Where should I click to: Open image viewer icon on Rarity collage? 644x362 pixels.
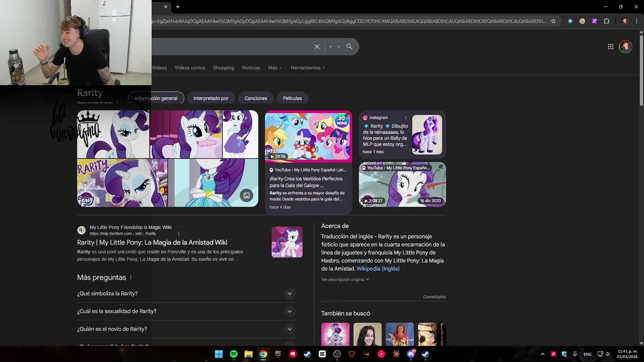click(246, 196)
